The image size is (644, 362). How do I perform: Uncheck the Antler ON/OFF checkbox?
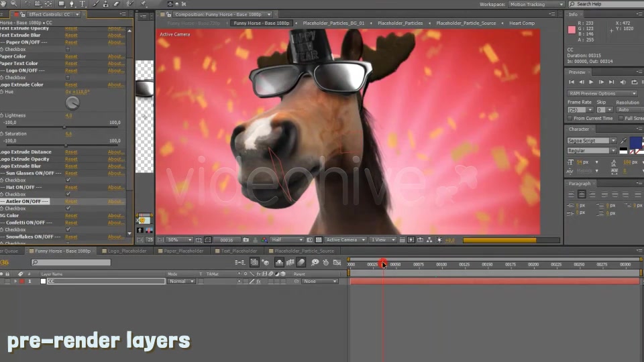(68, 208)
